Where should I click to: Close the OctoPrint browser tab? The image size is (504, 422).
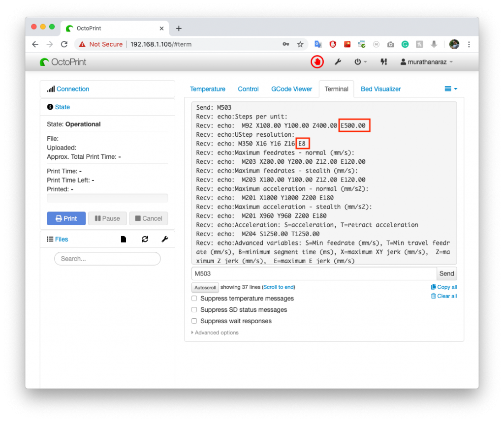pyautogui.click(x=161, y=28)
